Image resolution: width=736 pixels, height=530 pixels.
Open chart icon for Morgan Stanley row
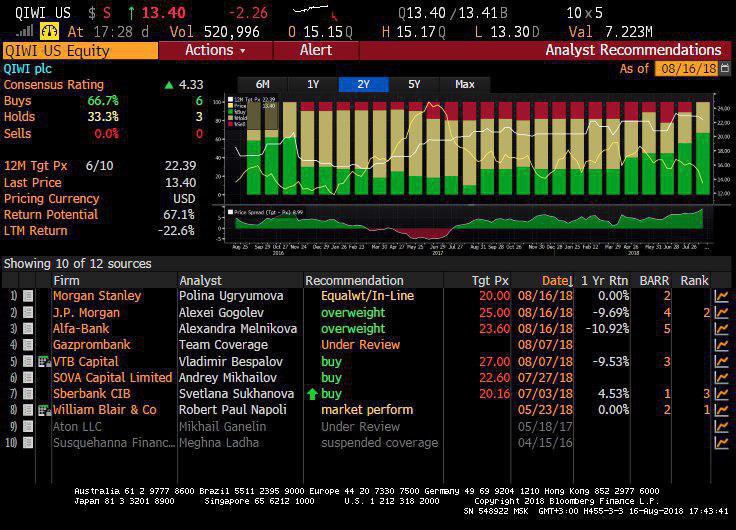pos(721,296)
